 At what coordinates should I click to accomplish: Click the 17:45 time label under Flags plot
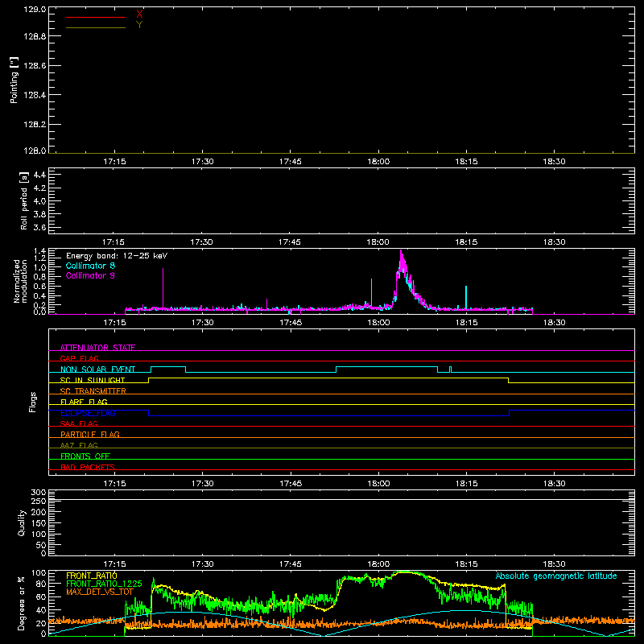coord(291,484)
